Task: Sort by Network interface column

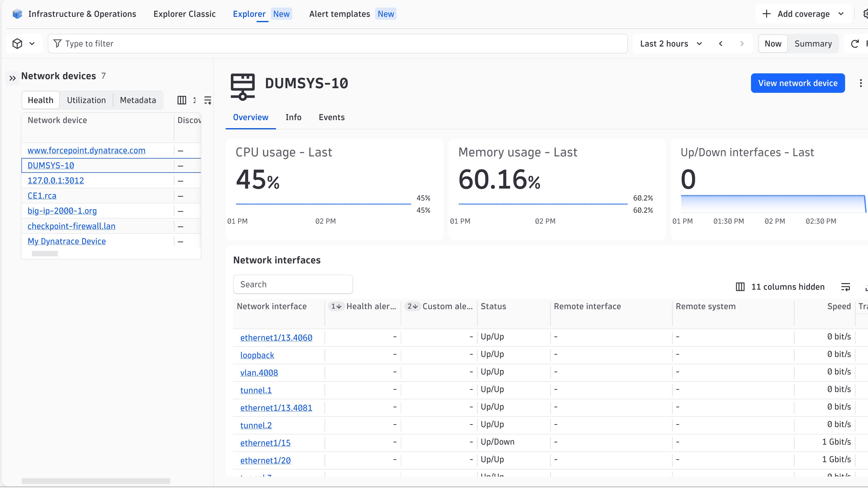Action: click(x=272, y=306)
